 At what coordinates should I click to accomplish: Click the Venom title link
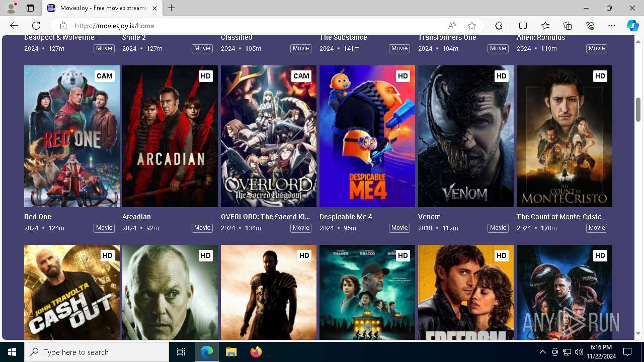(x=429, y=217)
